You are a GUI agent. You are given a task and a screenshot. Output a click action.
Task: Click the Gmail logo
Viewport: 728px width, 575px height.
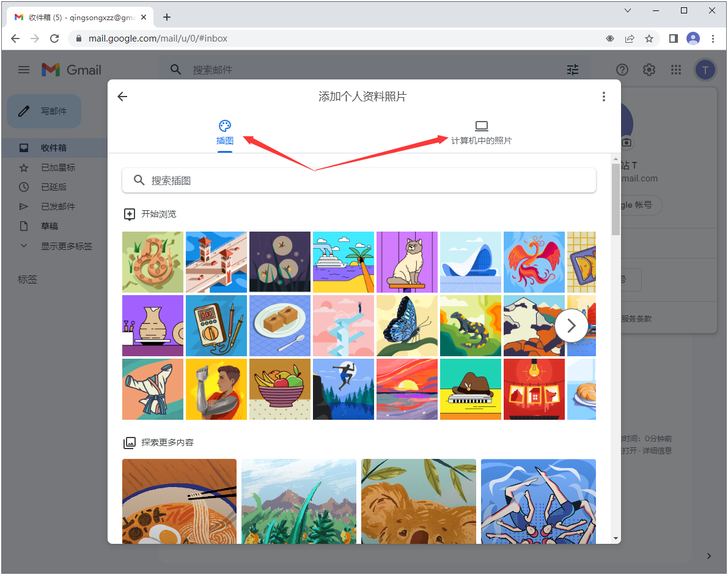(x=72, y=70)
